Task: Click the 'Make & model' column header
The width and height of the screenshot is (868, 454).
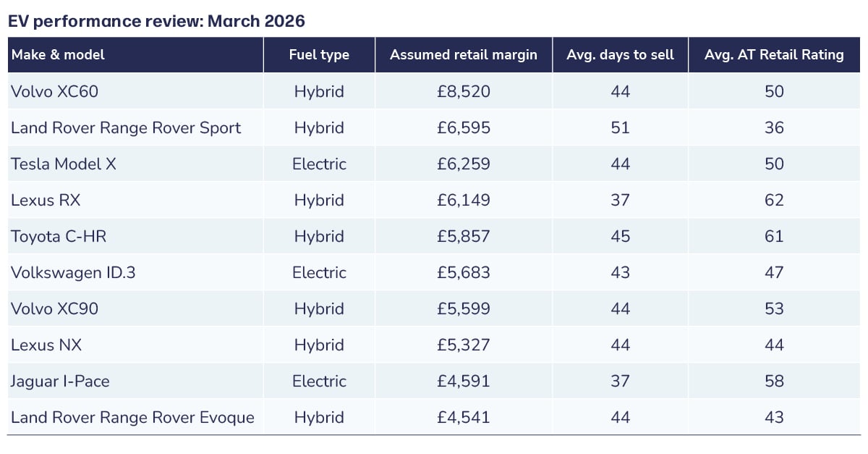Action: coord(58,55)
